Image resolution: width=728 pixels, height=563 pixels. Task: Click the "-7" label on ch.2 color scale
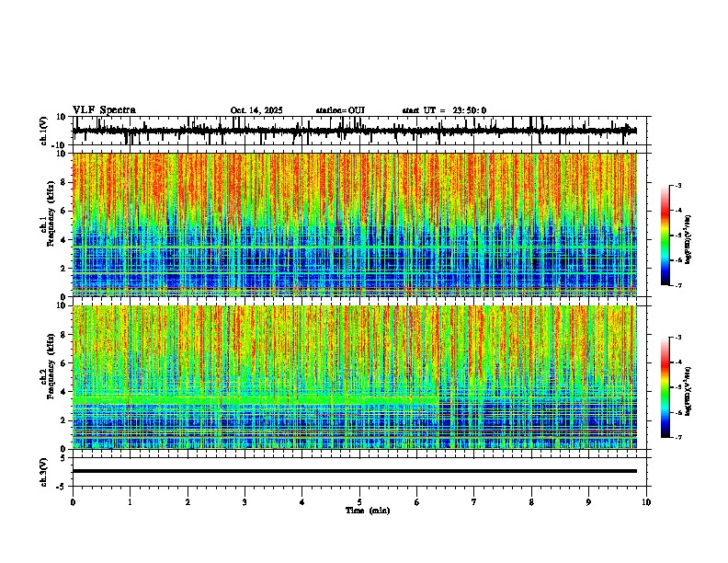pyautogui.click(x=678, y=437)
